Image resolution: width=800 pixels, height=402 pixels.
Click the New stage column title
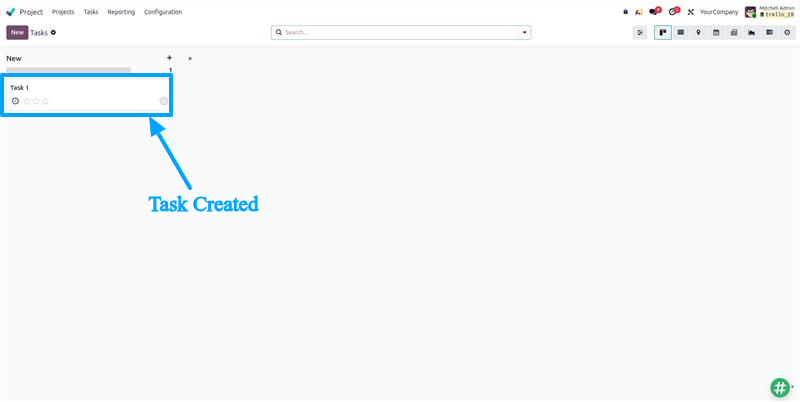coord(14,58)
